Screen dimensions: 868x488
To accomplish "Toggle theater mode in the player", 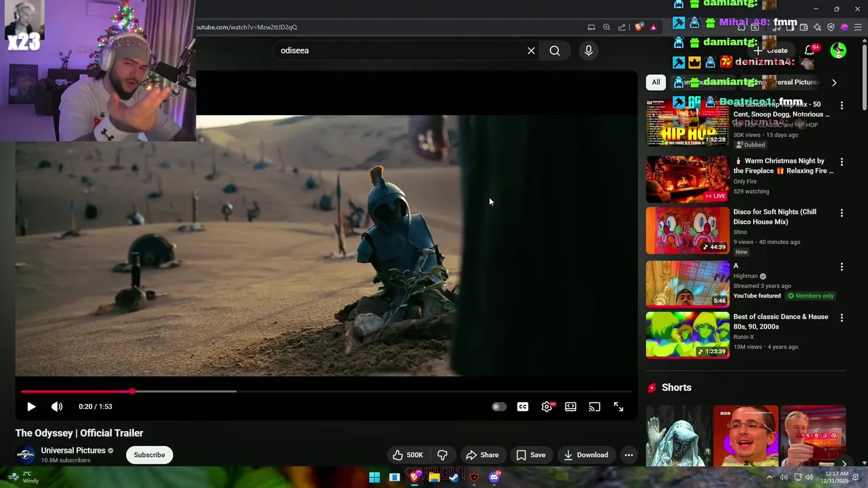I will (x=570, y=407).
